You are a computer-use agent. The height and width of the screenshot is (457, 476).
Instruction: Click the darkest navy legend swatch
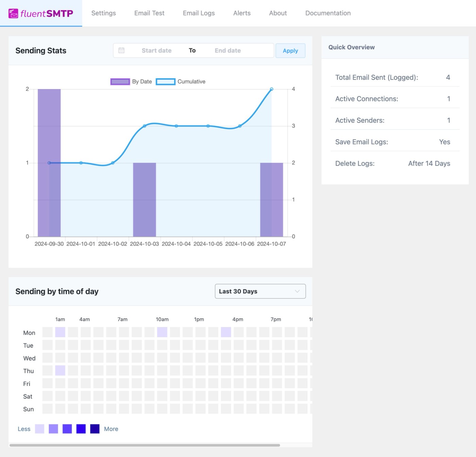[95, 429]
